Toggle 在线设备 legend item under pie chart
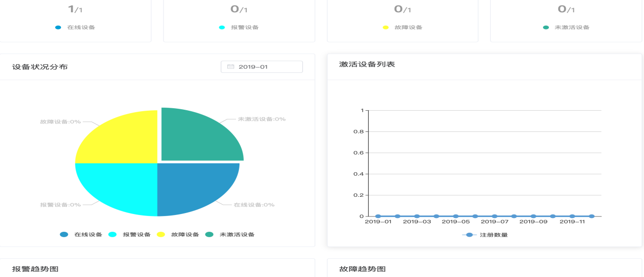This screenshot has height=277, width=644. tap(81, 235)
